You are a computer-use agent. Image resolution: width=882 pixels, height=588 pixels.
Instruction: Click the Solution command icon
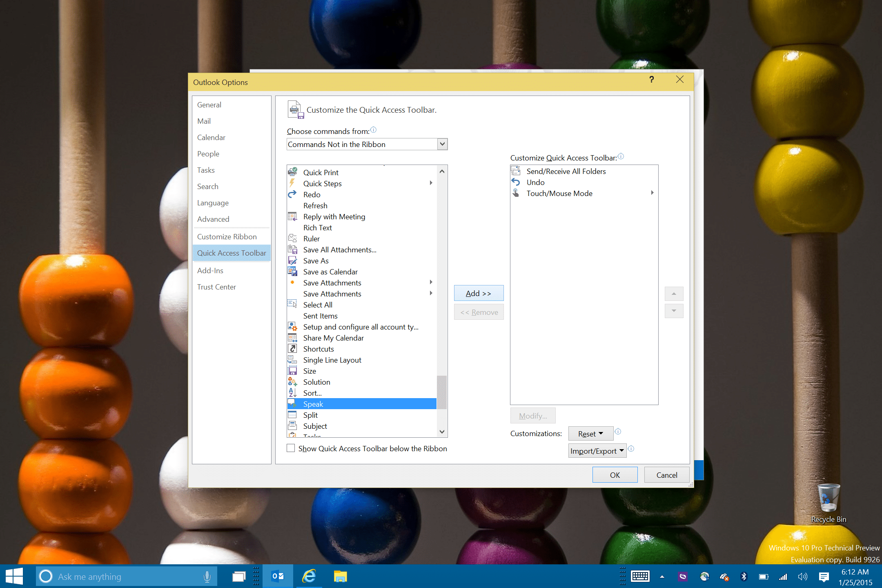[292, 381]
